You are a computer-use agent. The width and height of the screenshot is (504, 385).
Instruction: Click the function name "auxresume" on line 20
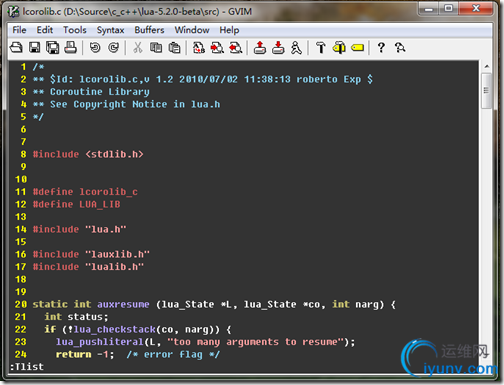pos(123,304)
